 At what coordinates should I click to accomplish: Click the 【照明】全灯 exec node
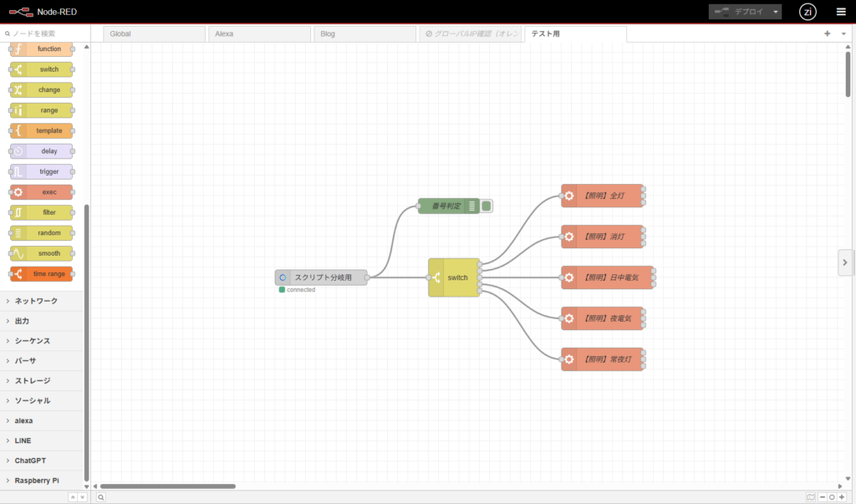(602, 196)
